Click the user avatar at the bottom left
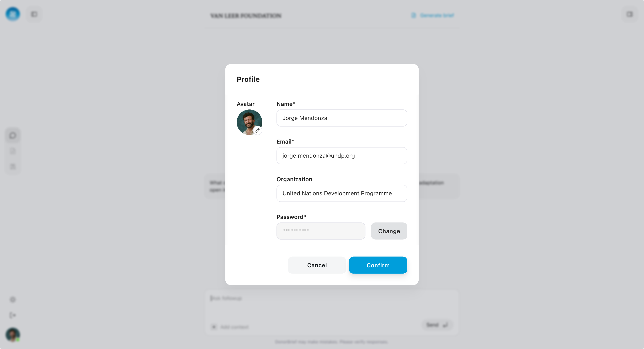This screenshot has width=644, height=349. [13, 335]
